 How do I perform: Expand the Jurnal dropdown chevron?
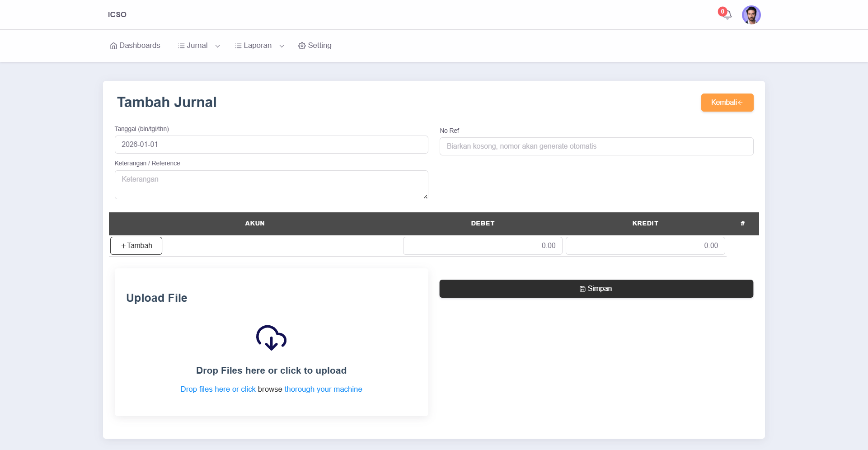(217, 46)
